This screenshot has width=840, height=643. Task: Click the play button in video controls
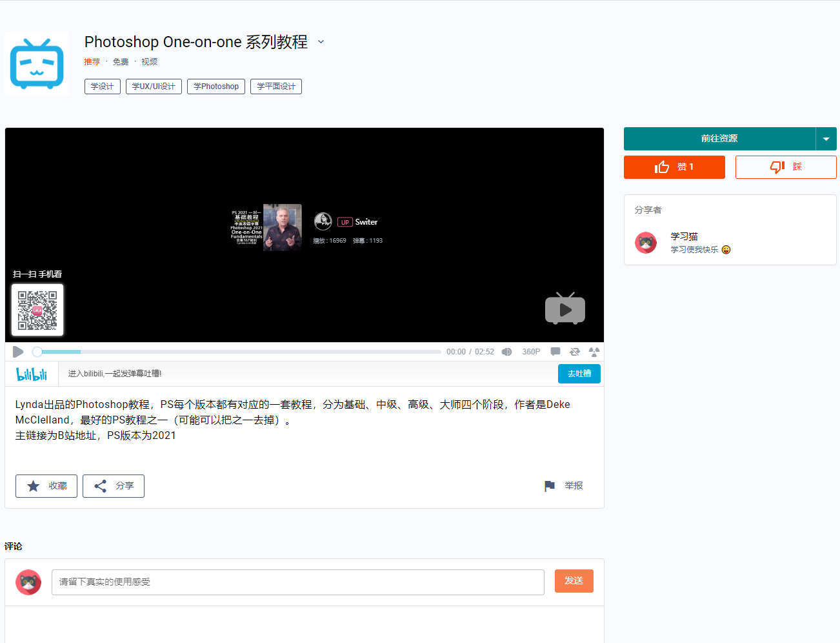[x=18, y=352]
